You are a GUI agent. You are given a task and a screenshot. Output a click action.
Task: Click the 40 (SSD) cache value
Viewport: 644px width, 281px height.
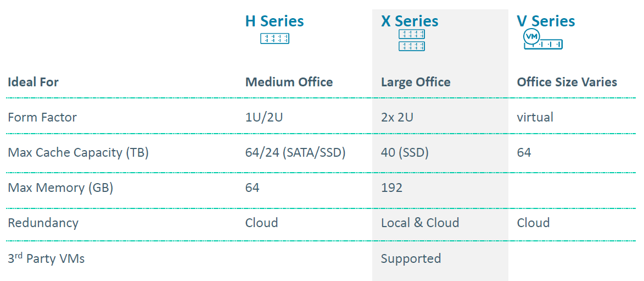coord(405,153)
